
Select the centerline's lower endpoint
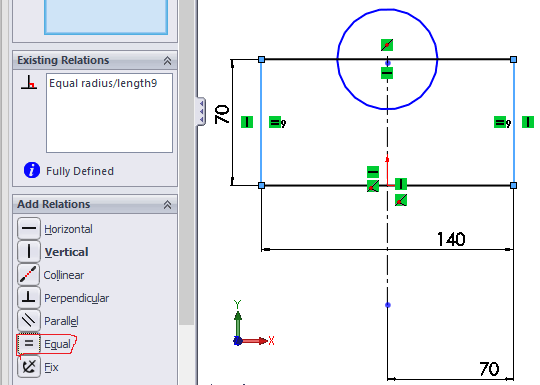click(388, 305)
